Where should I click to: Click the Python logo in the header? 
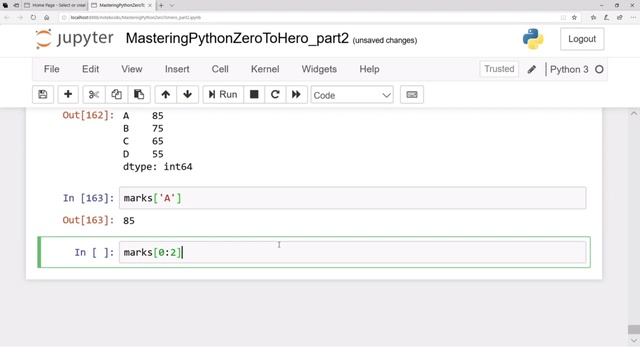[533, 39]
